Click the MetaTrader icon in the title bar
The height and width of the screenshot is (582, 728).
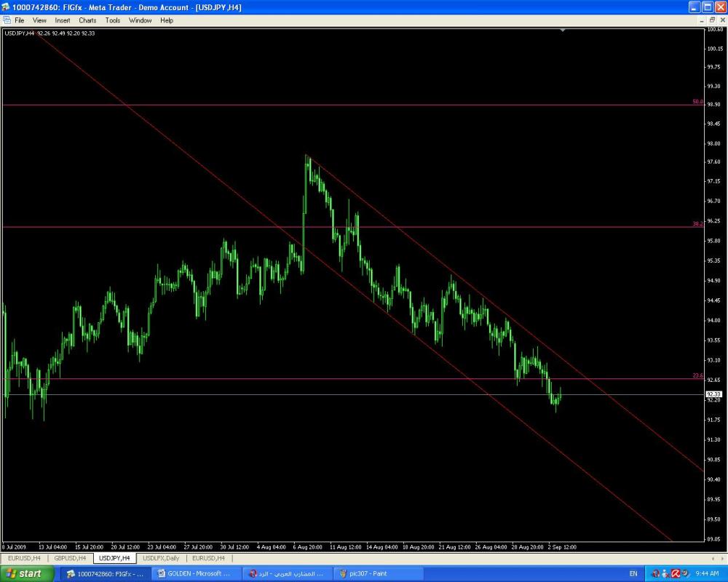pyautogui.click(x=5, y=7)
